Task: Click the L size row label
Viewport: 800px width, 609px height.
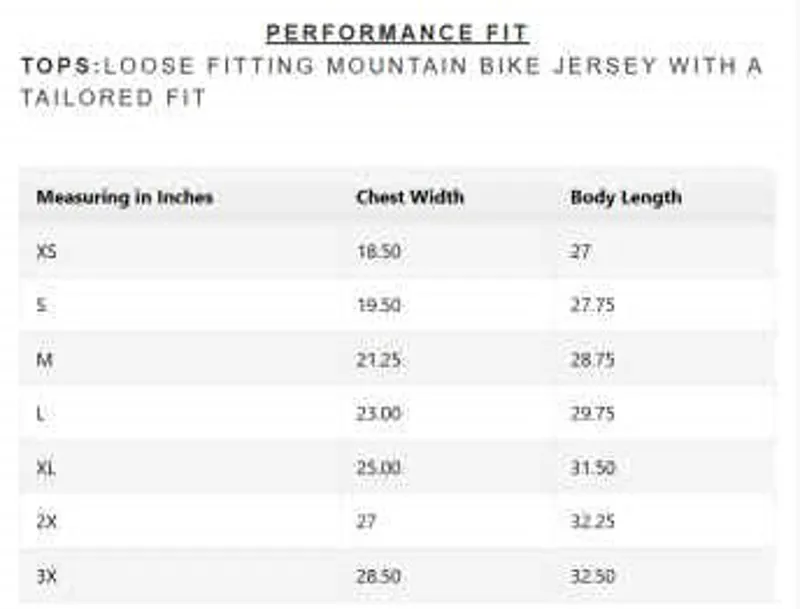Action: (x=41, y=414)
